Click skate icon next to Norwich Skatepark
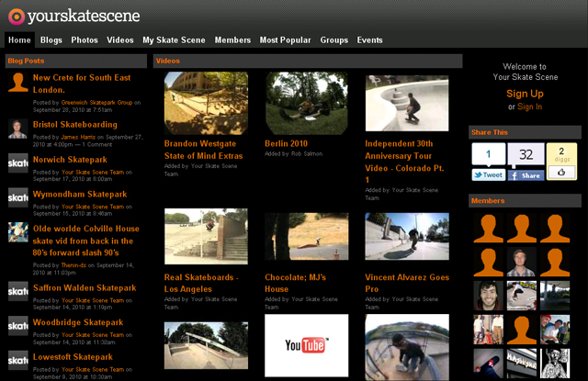 tap(17, 163)
